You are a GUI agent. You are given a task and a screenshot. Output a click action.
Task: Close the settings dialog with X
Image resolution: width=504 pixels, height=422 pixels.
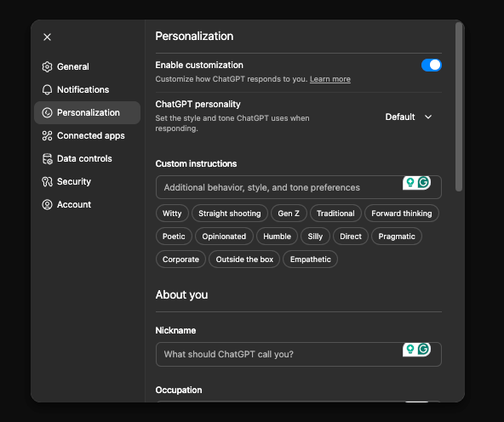tap(48, 37)
